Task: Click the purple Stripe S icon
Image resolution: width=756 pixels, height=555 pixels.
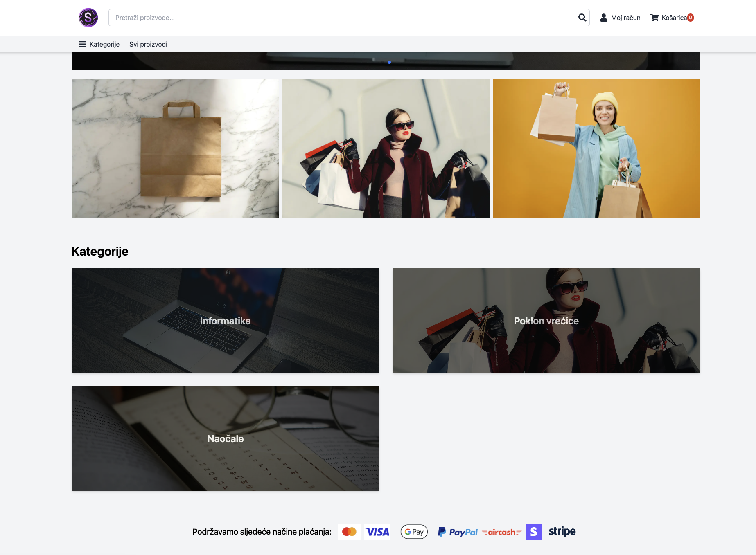Action: [534, 532]
